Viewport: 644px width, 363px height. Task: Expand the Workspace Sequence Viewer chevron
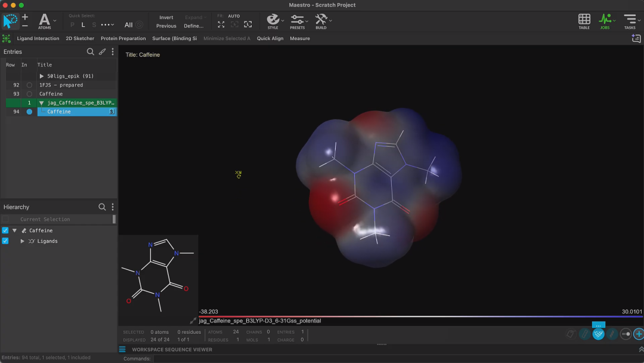[640, 349]
